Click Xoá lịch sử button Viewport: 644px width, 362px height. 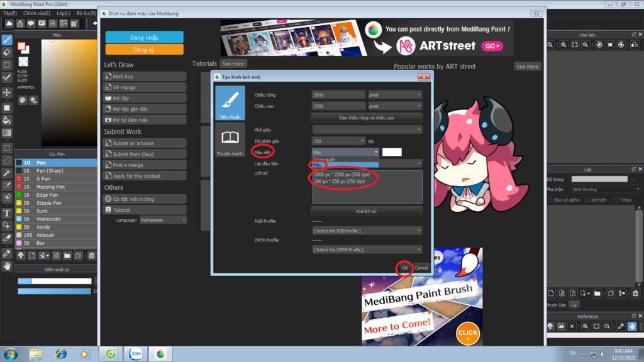point(367,211)
